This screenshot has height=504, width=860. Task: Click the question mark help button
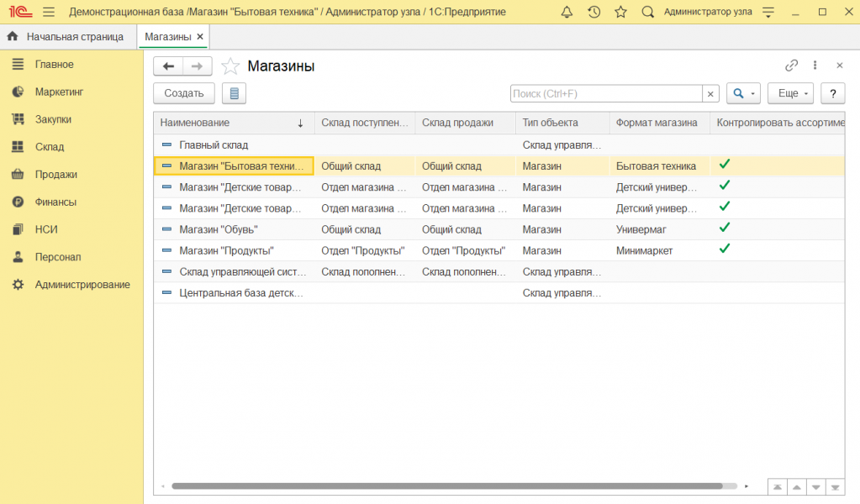tap(832, 93)
